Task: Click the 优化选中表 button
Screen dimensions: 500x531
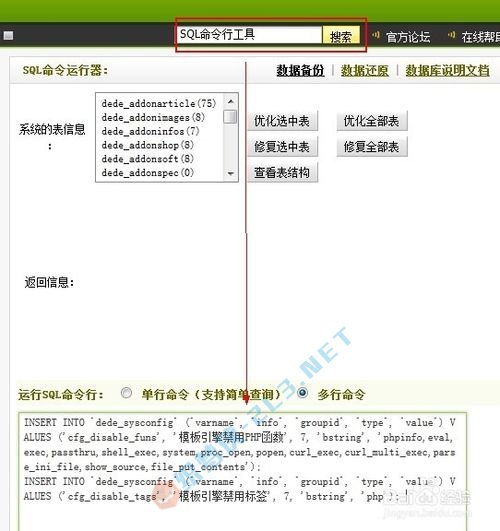Action: click(x=282, y=121)
